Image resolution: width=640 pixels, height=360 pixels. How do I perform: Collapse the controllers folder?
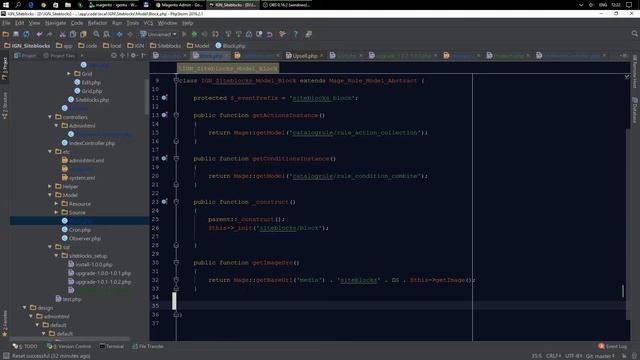[50, 117]
